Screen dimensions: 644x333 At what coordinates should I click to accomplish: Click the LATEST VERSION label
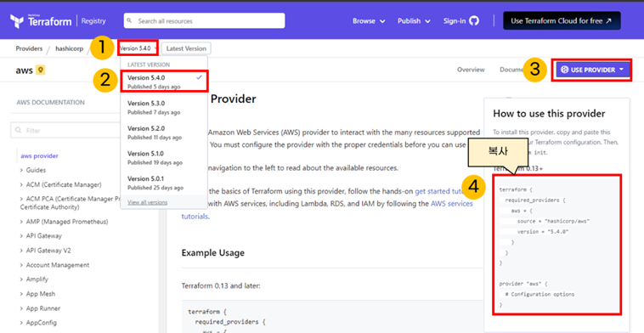click(x=149, y=65)
